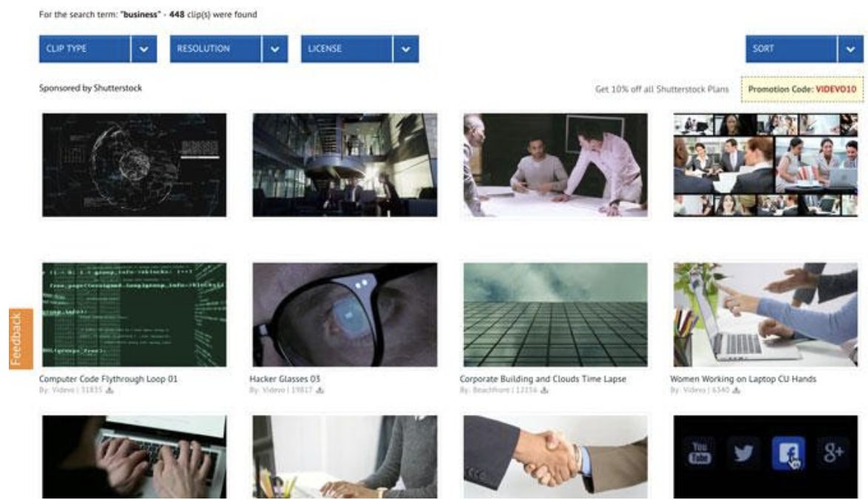The image size is (868, 500).
Task: Click the author line under Computer Code Flythrough
Action: [71, 391]
